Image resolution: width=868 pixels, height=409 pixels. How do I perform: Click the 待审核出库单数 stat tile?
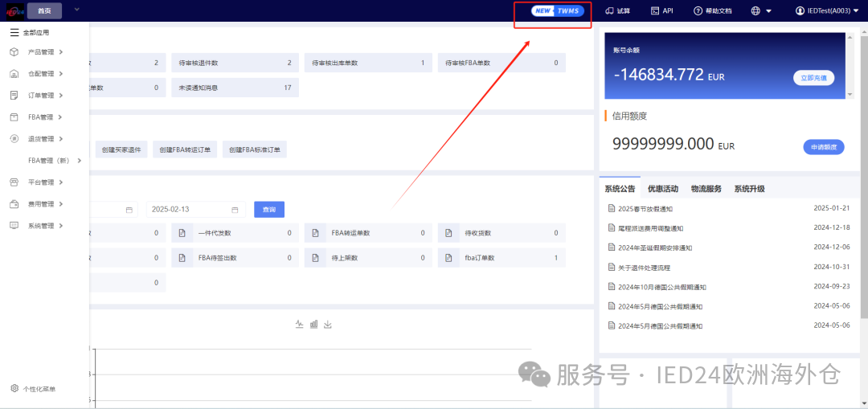(368, 63)
